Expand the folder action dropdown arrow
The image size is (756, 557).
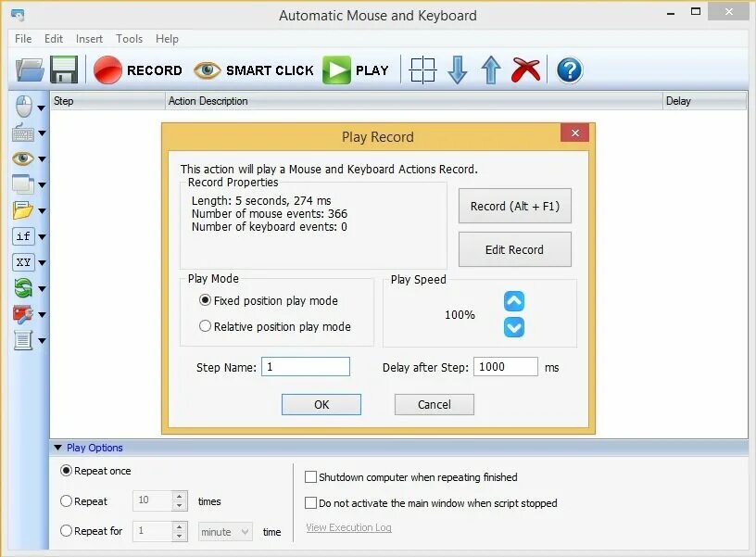point(42,210)
